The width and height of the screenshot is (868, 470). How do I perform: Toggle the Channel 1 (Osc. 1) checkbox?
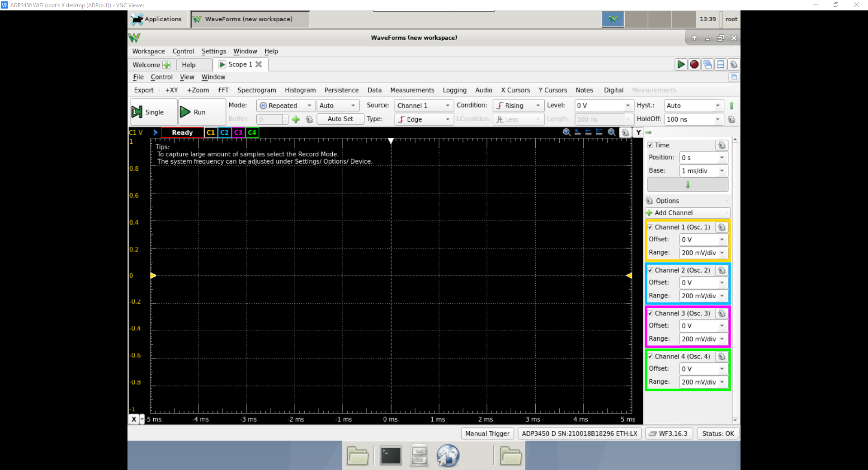pyautogui.click(x=650, y=227)
